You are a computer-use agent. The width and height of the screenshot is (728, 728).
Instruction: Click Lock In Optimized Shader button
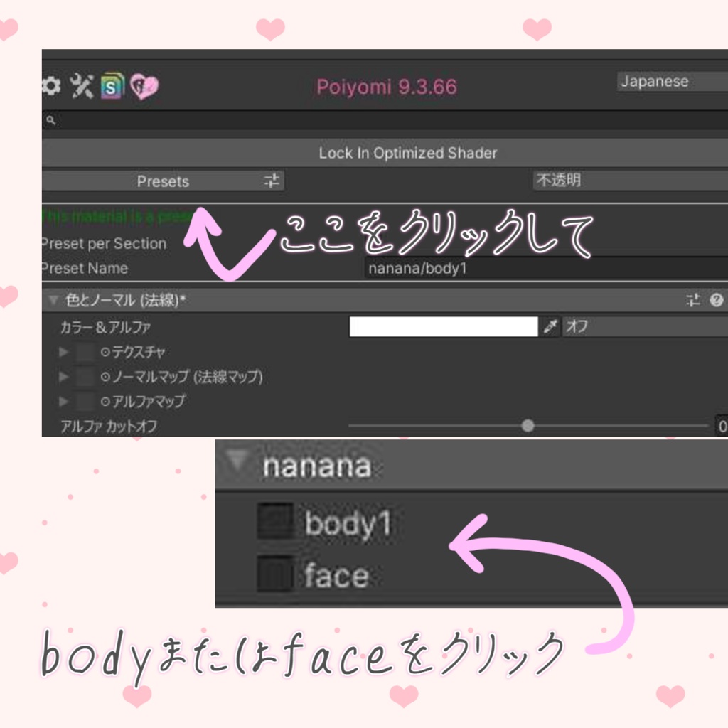[385, 153]
